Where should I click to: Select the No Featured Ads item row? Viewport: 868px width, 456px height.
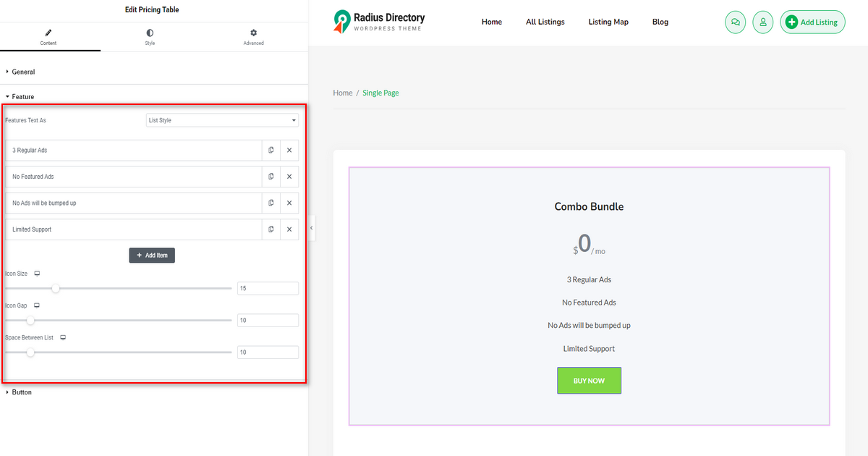point(133,177)
